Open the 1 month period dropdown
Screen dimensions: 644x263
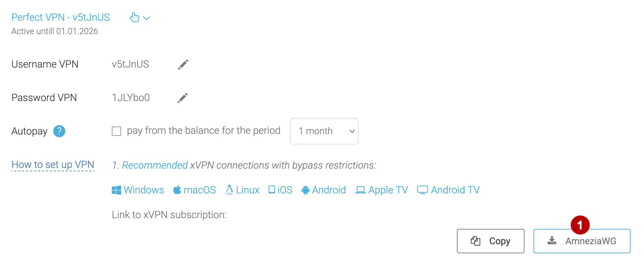324,131
